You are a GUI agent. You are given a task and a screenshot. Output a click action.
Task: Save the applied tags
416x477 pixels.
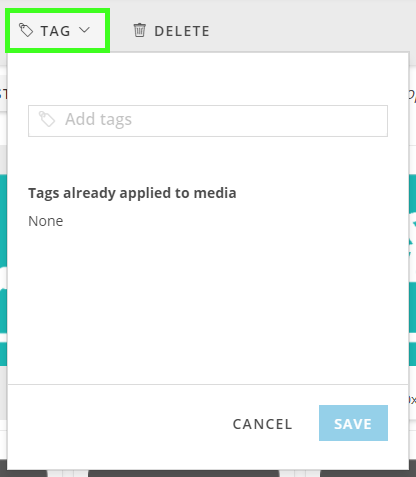point(353,423)
